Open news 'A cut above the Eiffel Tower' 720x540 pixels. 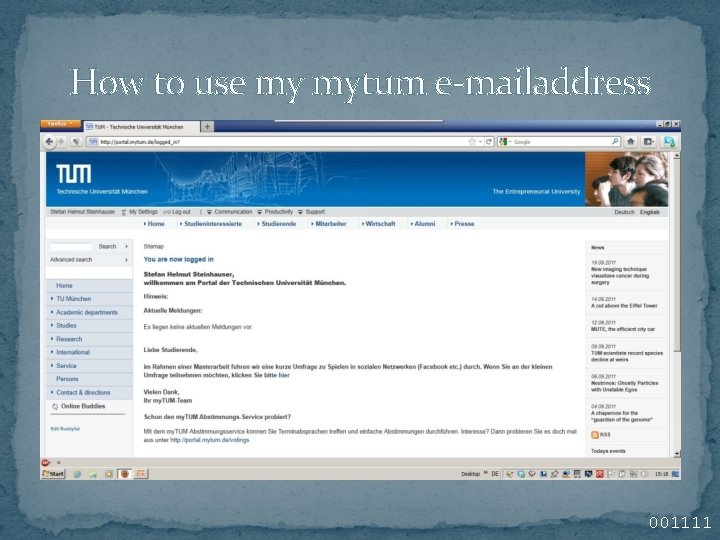624,306
